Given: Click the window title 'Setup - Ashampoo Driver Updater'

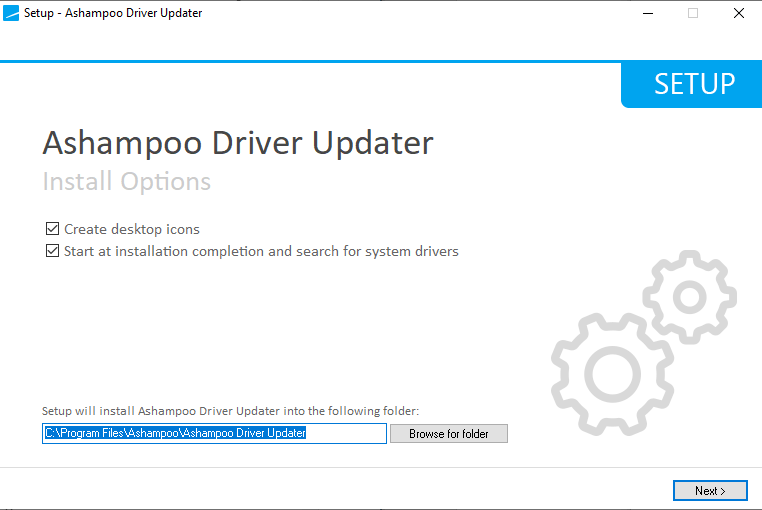Looking at the screenshot, I should click(113, 13).
